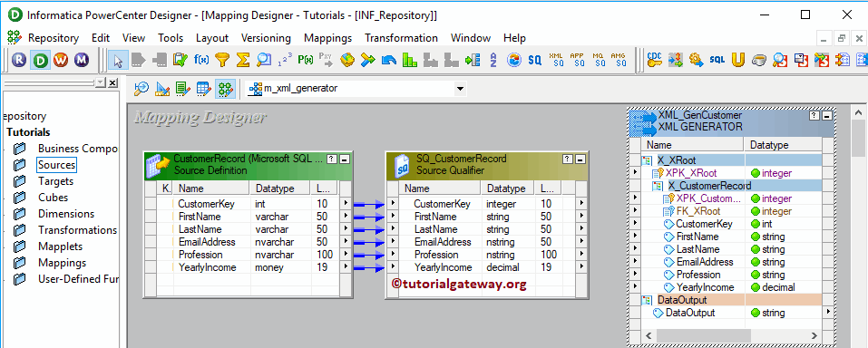This screenshot has height=348, width=868.
Task: Switch to Mapping Designer workspace
Action: [x=225, y=89]
